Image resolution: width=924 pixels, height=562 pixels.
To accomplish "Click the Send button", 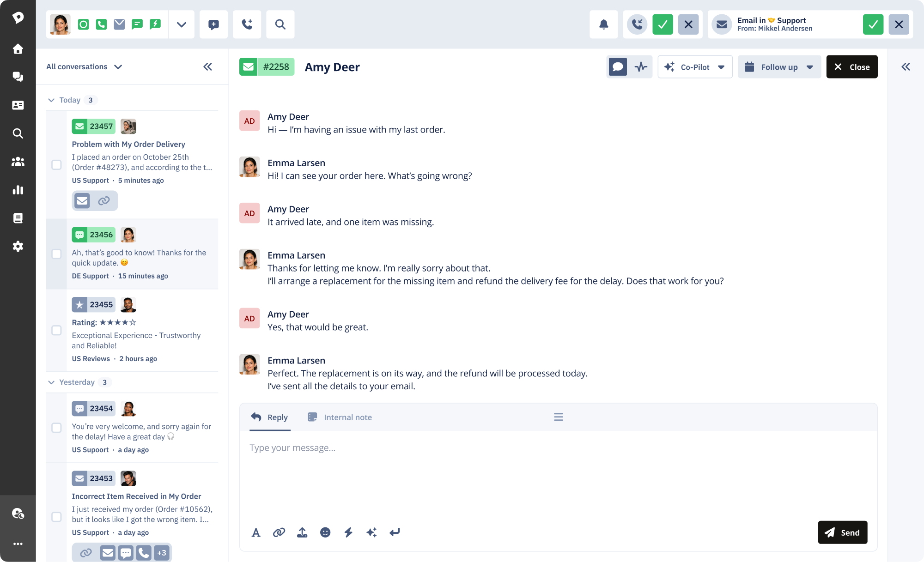I will coord(842,532).
